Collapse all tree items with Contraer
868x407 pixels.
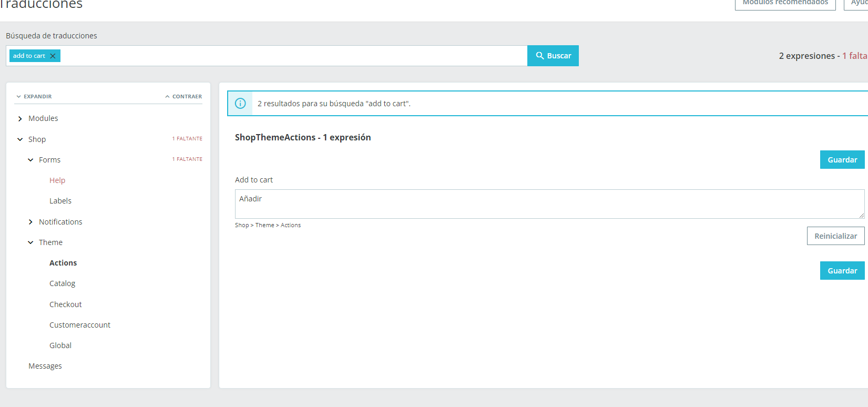[183, 97]
